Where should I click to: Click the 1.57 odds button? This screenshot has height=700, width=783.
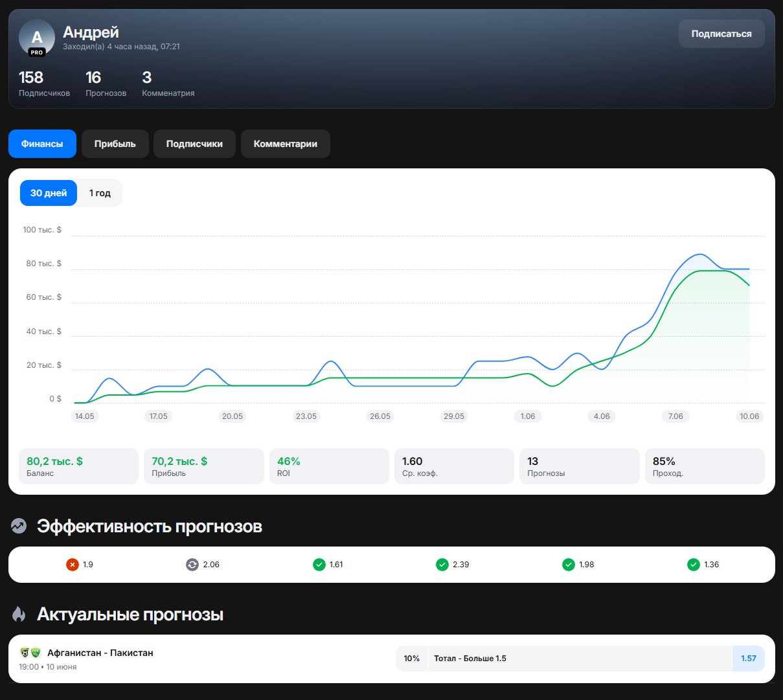[749, 659]
